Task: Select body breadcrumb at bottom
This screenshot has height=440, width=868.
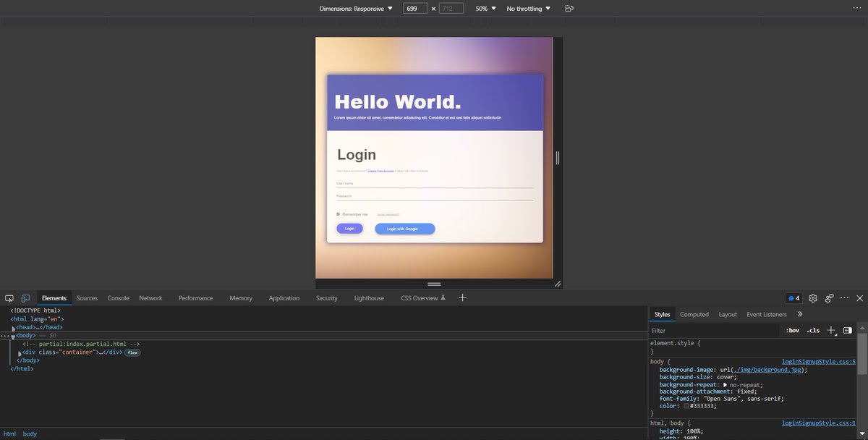Action: (30, 434)
